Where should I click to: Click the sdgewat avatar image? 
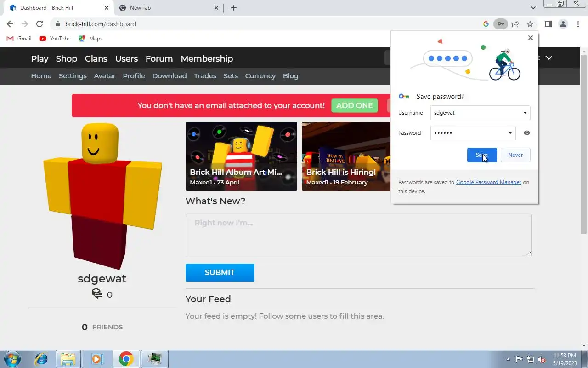coord(102,196)
